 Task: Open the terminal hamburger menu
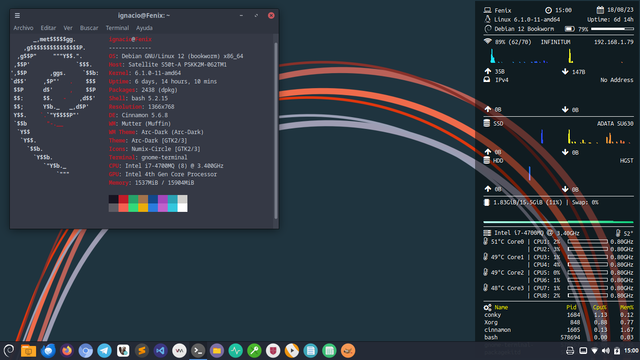pyautogui.click(x=17, y=16)
